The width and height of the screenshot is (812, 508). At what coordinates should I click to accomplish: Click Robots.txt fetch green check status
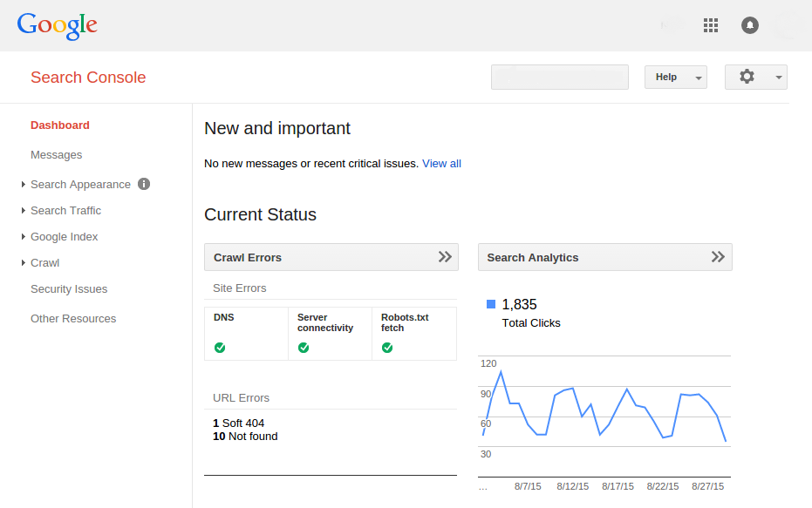pyautogui.click(x=387, y=348)
